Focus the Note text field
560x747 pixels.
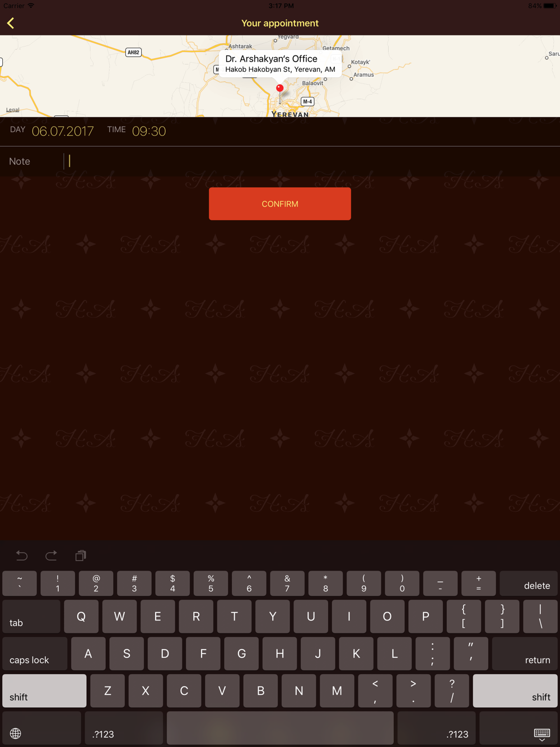click(311, 161)
